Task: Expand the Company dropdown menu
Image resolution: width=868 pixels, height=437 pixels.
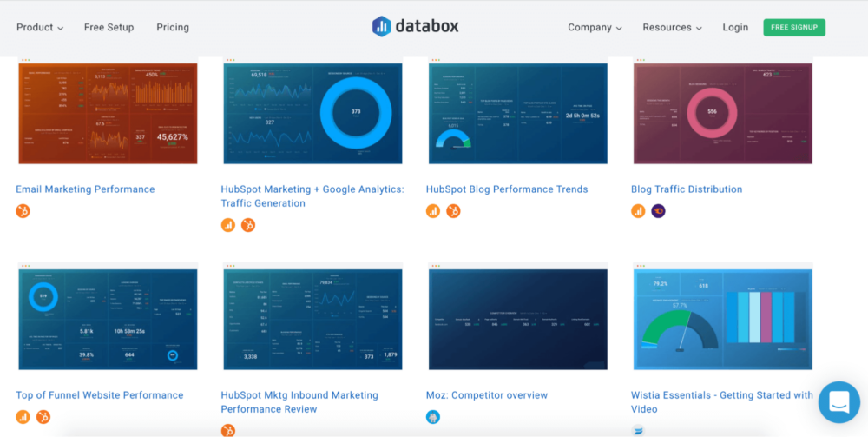Action: [595, 28]
